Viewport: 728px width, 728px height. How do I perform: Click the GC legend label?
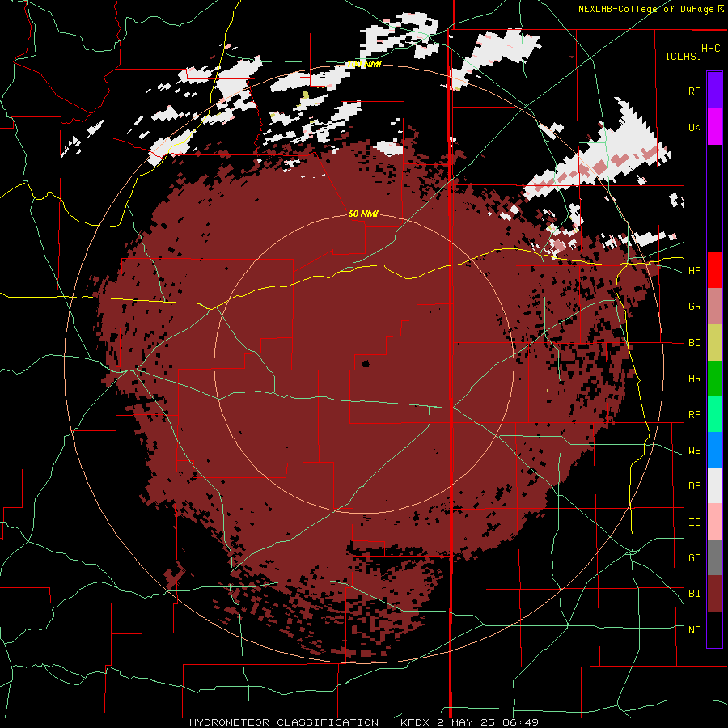tap(694, 558)
